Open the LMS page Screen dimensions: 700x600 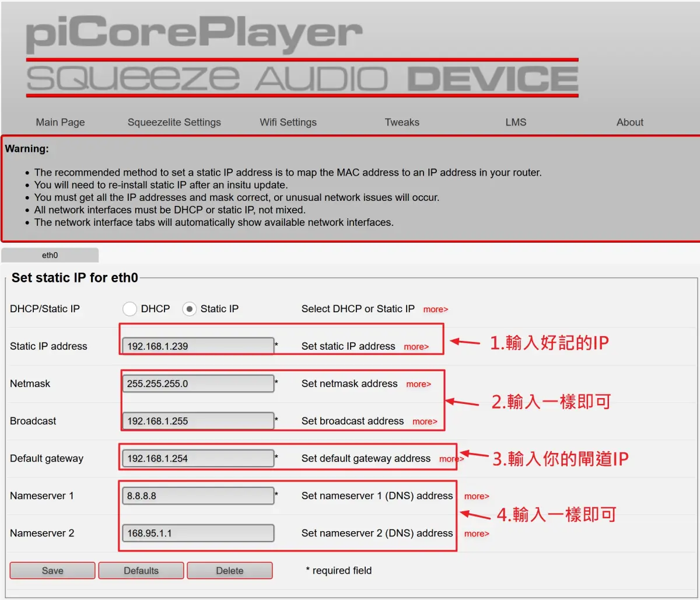coord(516,122)
